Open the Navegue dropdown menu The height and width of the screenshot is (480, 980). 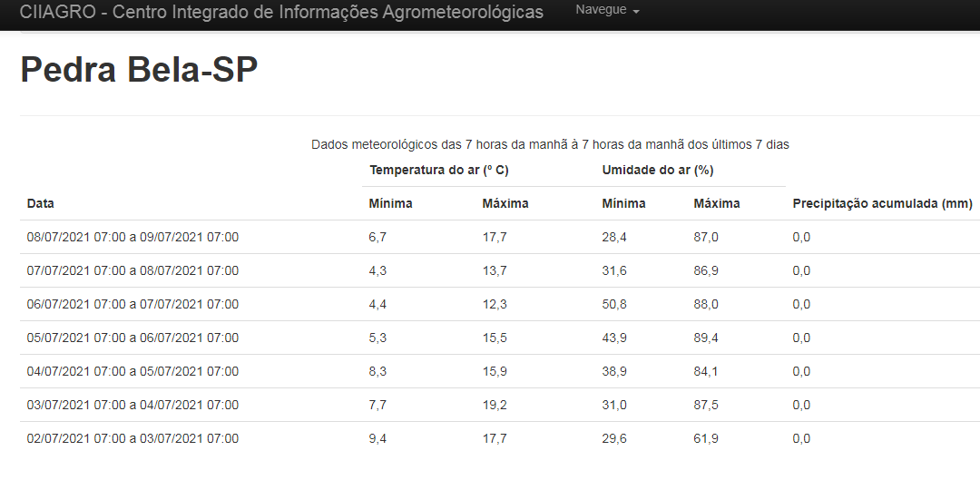607,10
